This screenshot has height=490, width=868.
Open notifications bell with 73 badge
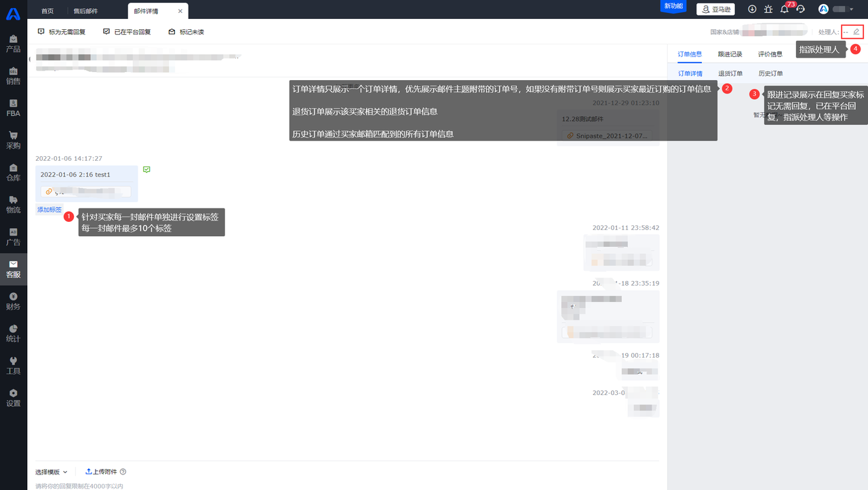(x=785, y=10)
